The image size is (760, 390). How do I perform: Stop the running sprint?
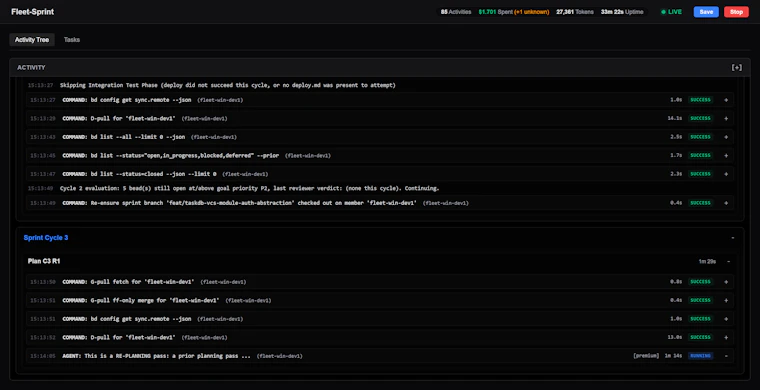click(736, 12)
